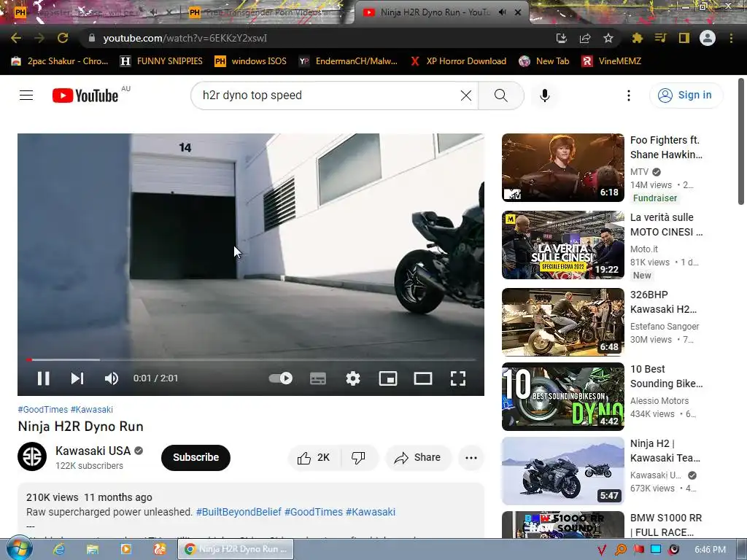Search with your voice microphone
747x560 pixels.
544,96
